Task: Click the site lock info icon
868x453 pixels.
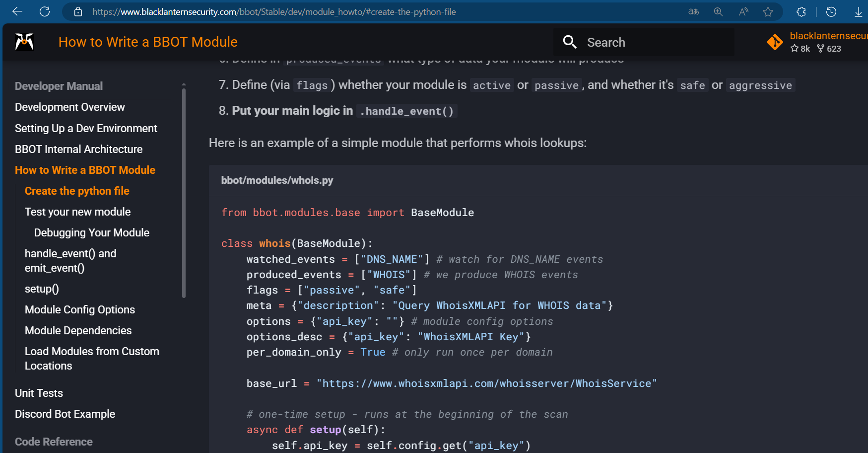Action: (x=78, y=11)
